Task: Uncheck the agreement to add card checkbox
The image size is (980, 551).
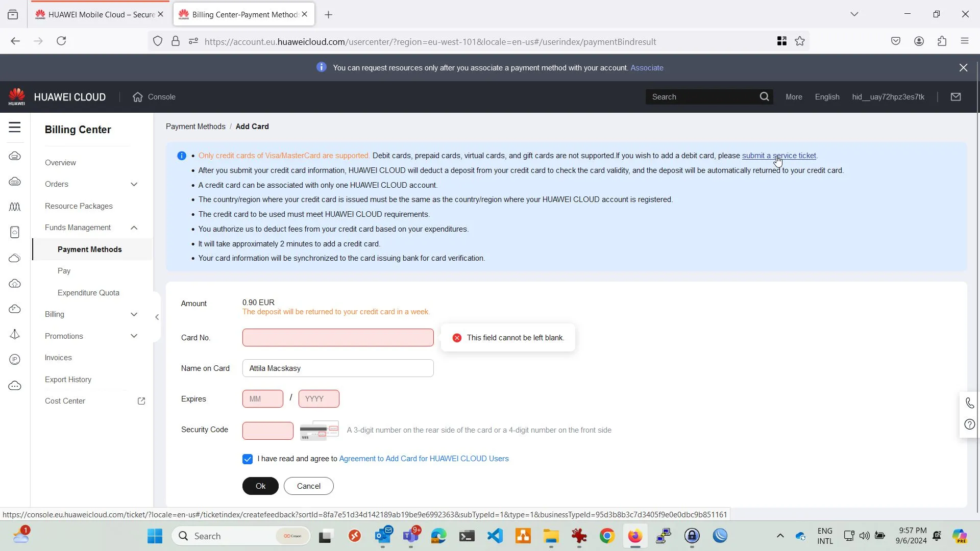Action: tap(248, 459)
